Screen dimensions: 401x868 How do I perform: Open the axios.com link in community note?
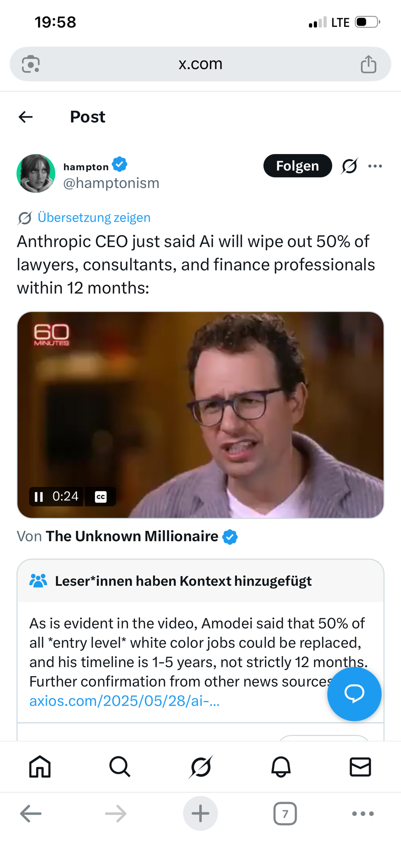pyautogui.click(x=125, y=701)
